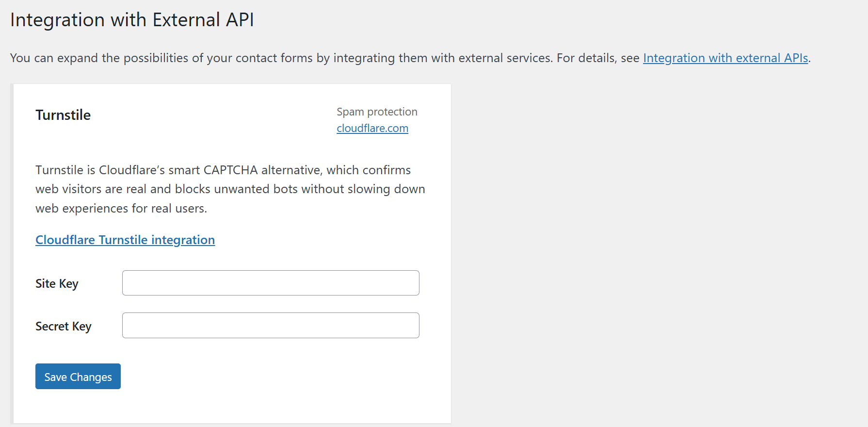The width and height of the screenshot is (868, 427).
Task: Focus the Site Key input field
Action: point(271,283)
